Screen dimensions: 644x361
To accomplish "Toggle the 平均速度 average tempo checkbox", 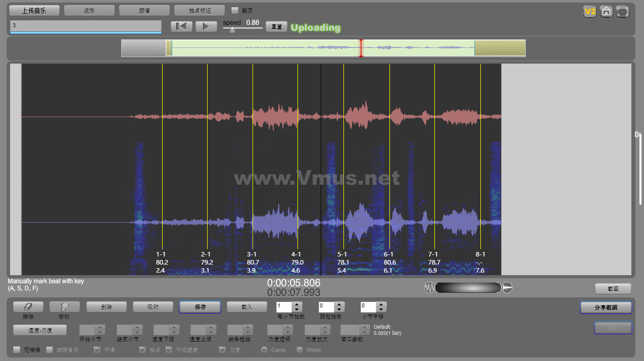I will click(169, 349).
